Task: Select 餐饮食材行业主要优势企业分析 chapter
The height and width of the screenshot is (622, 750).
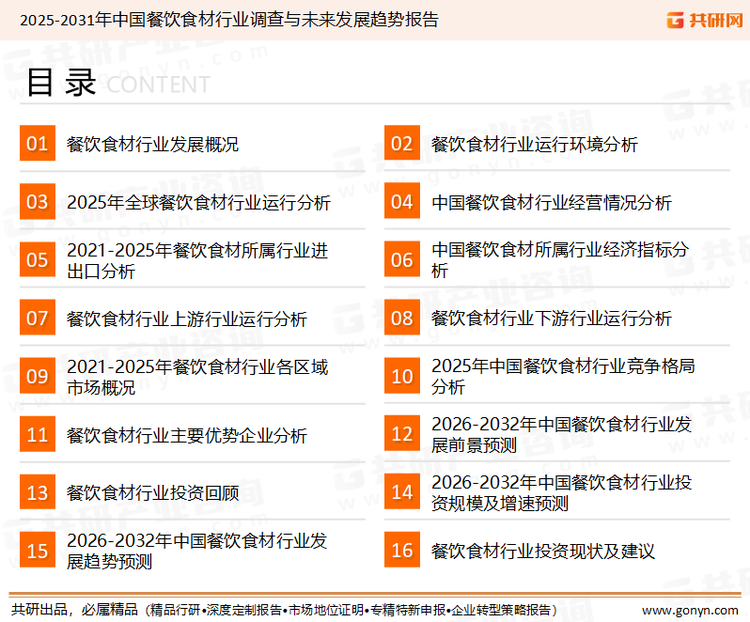Action: tap(187, 435)
